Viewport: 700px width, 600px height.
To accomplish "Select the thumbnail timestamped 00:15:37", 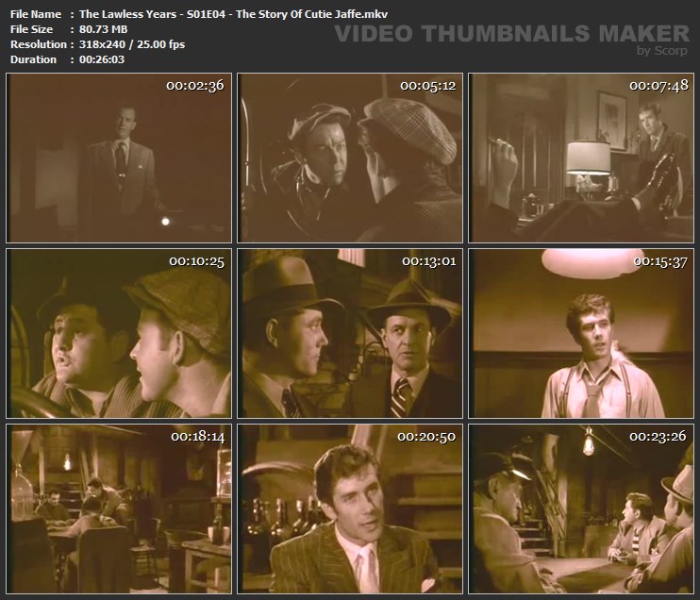I will pos(581,333).
